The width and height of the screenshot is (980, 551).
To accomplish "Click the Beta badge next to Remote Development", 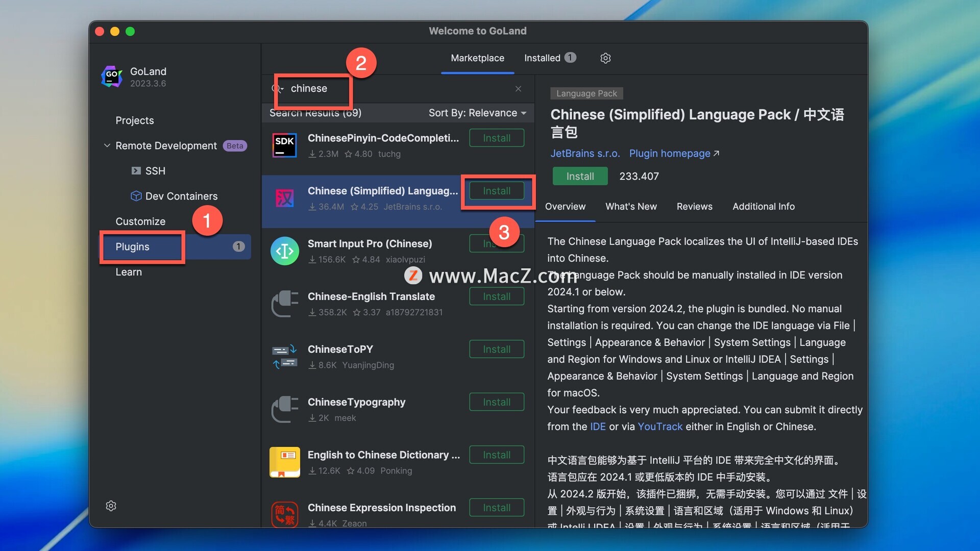I will click(x=235, y=146).
